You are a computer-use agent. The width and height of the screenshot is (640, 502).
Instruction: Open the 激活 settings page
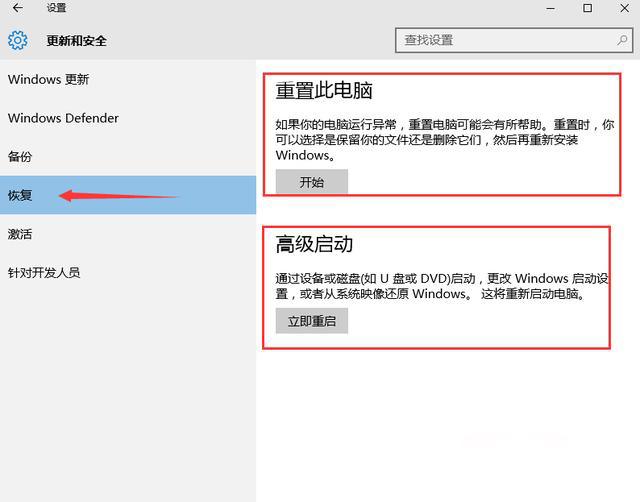click(20, 234)
